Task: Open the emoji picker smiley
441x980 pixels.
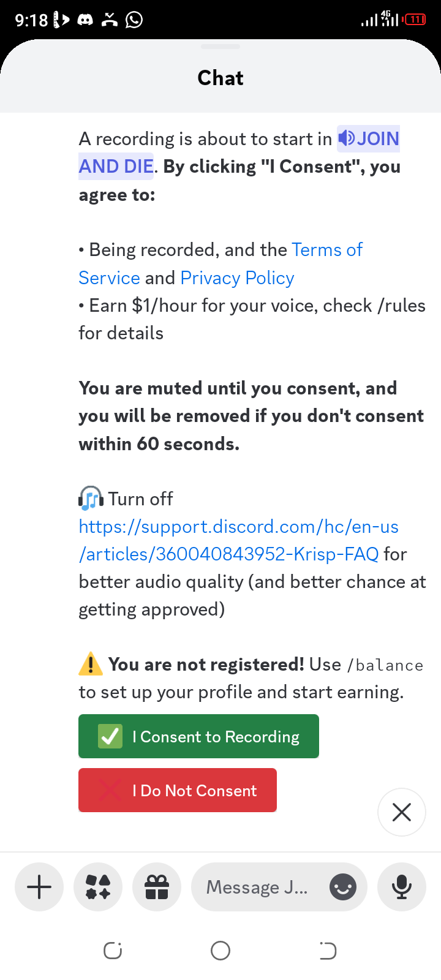Action: 343,887
